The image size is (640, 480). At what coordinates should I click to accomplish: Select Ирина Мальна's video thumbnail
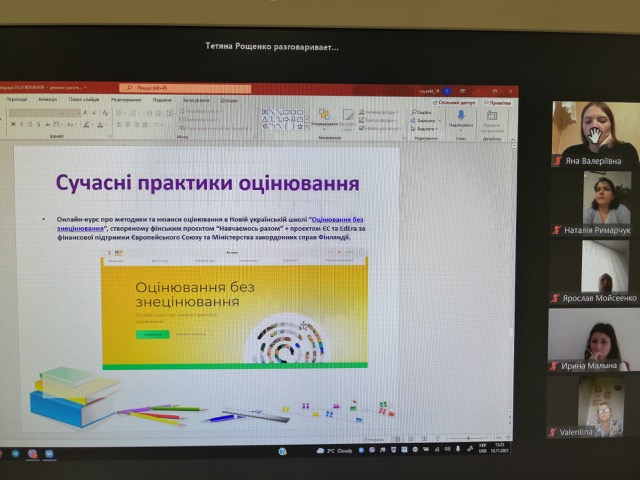point(593,338)
